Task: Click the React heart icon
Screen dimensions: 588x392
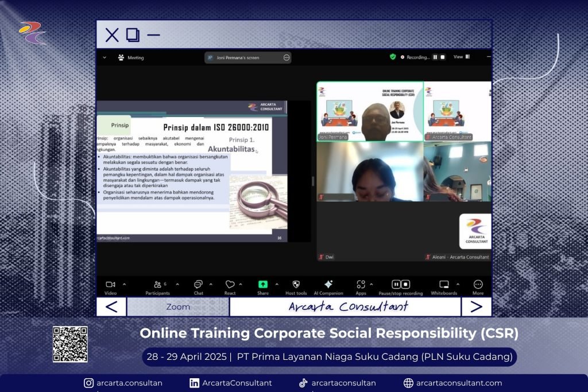Action: [x=230, y=285]
